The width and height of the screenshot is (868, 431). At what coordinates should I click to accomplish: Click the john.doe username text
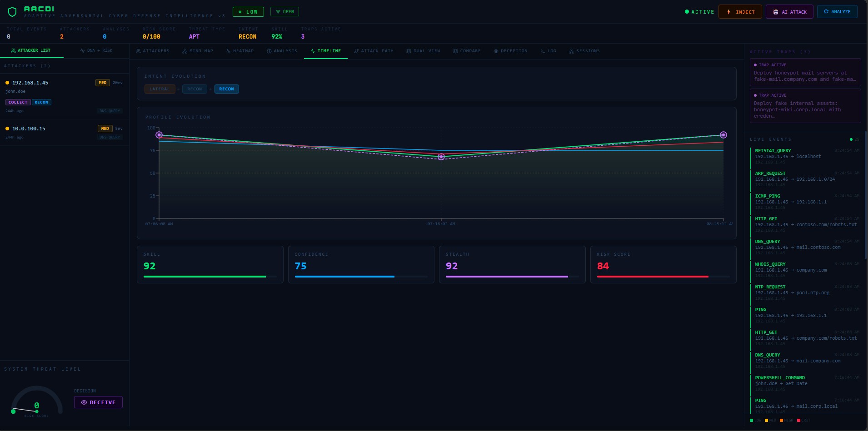15,91
